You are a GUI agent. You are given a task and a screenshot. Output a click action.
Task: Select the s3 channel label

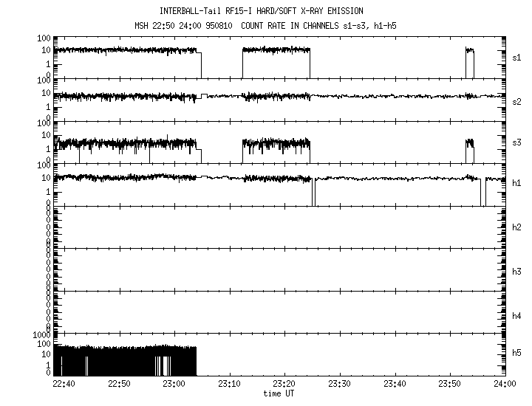pyautogui.click(x=517, y=142)
